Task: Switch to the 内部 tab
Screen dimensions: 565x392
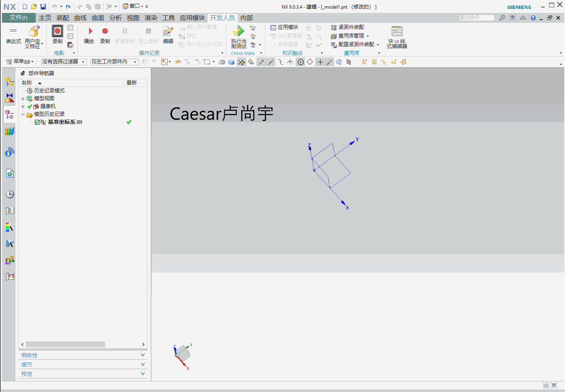Action: 247,18
